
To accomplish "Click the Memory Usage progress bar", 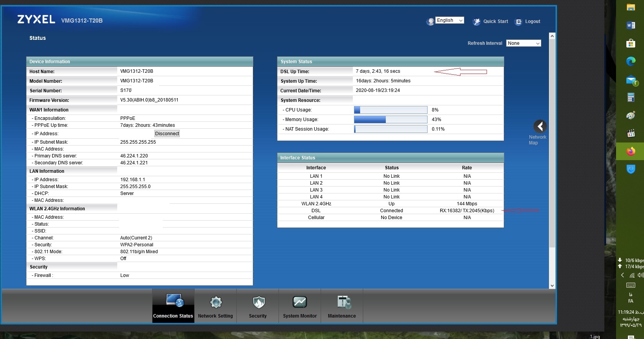I will tap(390, 120).
